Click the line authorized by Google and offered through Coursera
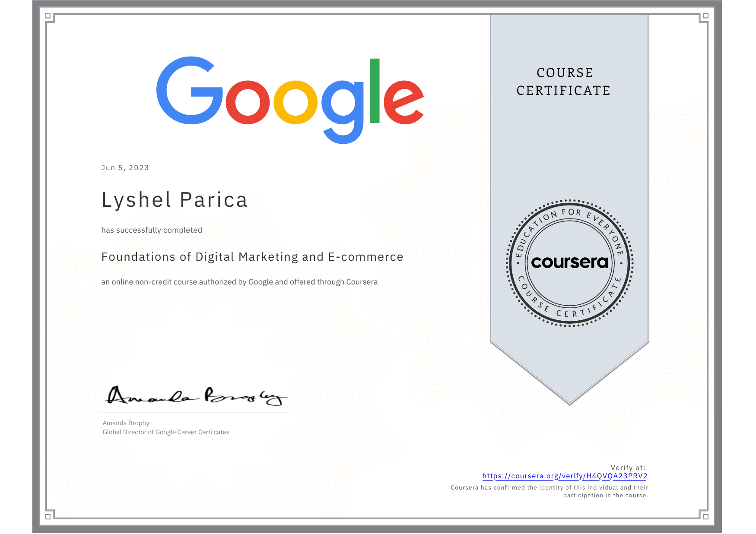Viewport: 756px width, 534px height. pyautogui.click(x=239, y=282)
